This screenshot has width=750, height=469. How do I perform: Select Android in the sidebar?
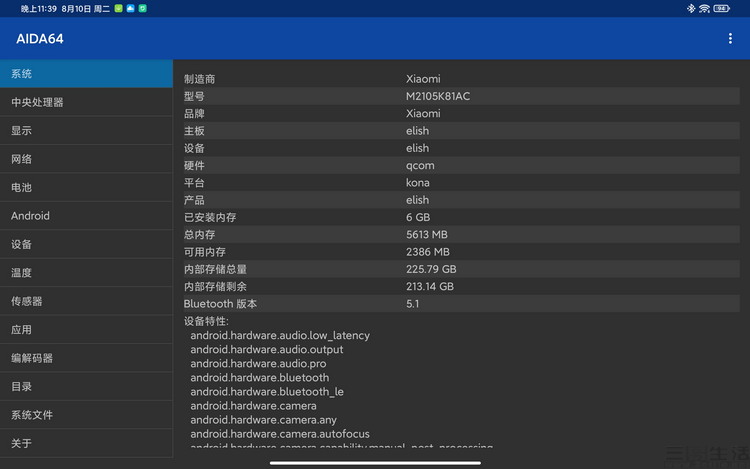[86, 216]
